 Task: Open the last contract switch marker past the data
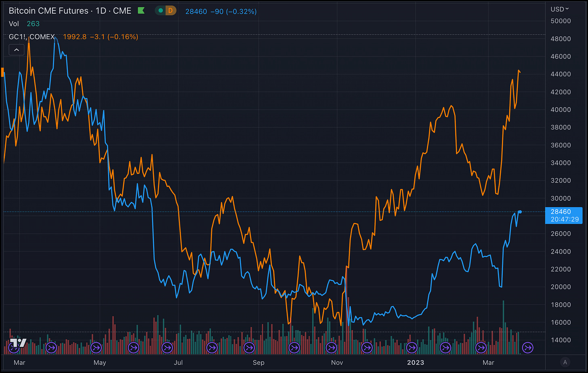coord(527,347)
